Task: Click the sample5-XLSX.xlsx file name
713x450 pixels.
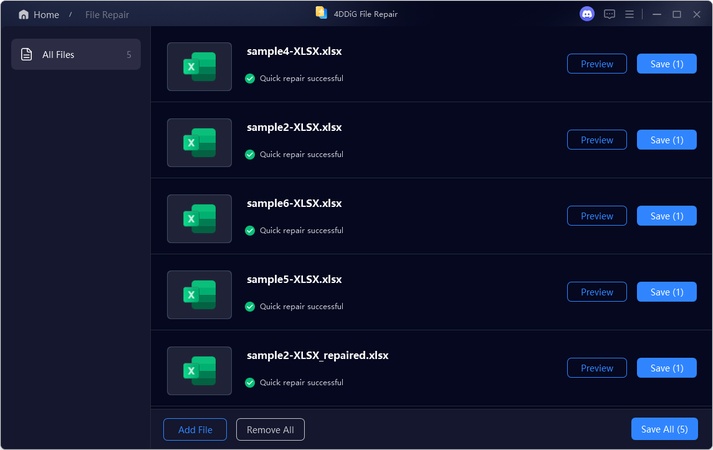Action: tap(294, 279)
